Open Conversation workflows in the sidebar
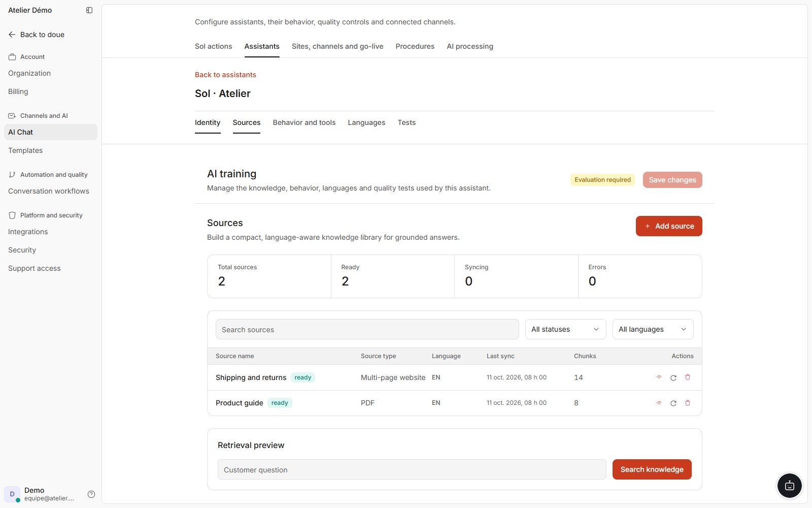This screenshot has width=812, height=508. (49, 191)
